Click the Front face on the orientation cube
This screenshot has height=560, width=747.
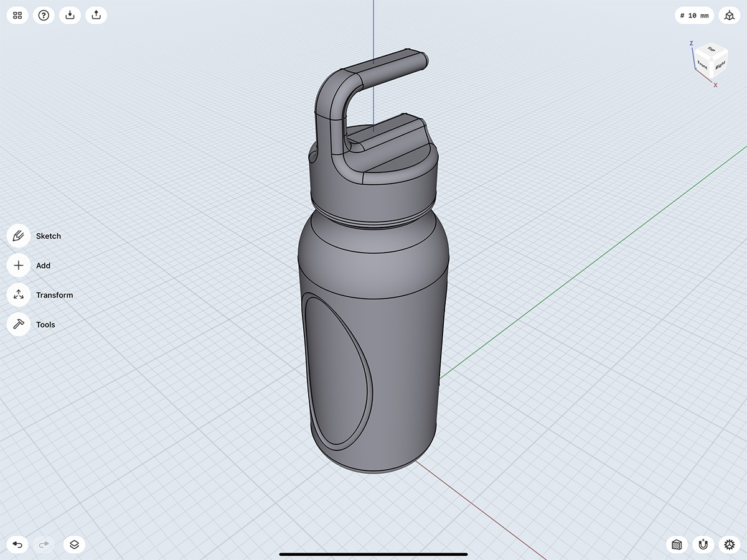coord(702,65)
